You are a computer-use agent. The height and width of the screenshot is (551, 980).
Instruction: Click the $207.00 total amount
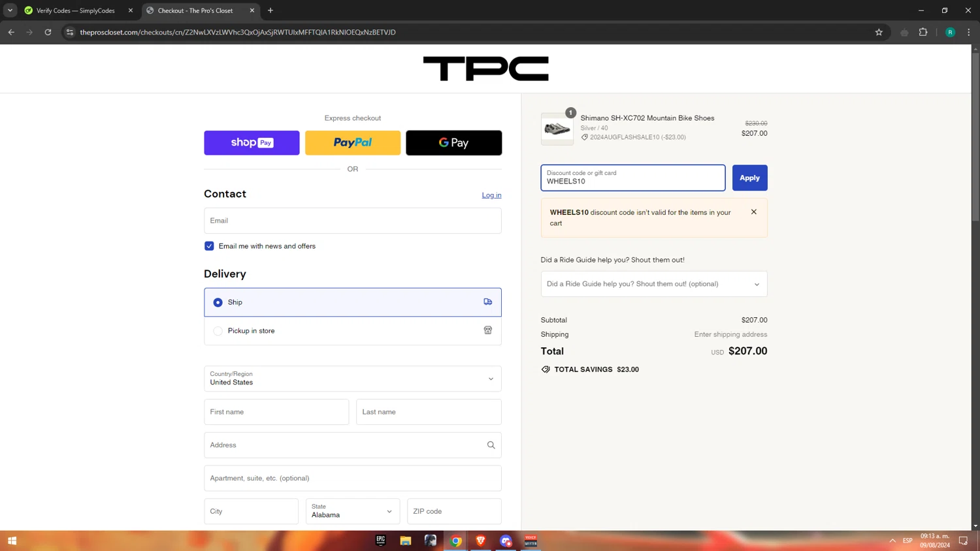click(x=747, y=351)
